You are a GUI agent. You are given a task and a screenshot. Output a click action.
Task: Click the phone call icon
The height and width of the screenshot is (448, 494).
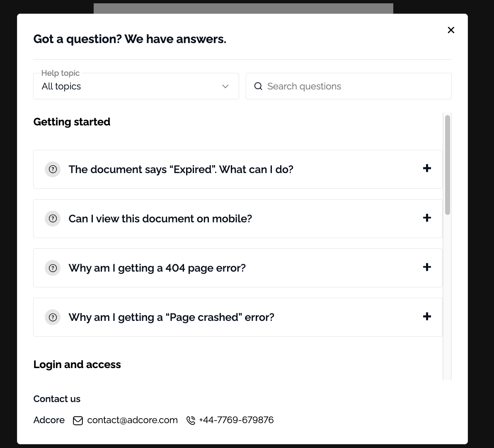pyautogui.click(x=191, y=421)
